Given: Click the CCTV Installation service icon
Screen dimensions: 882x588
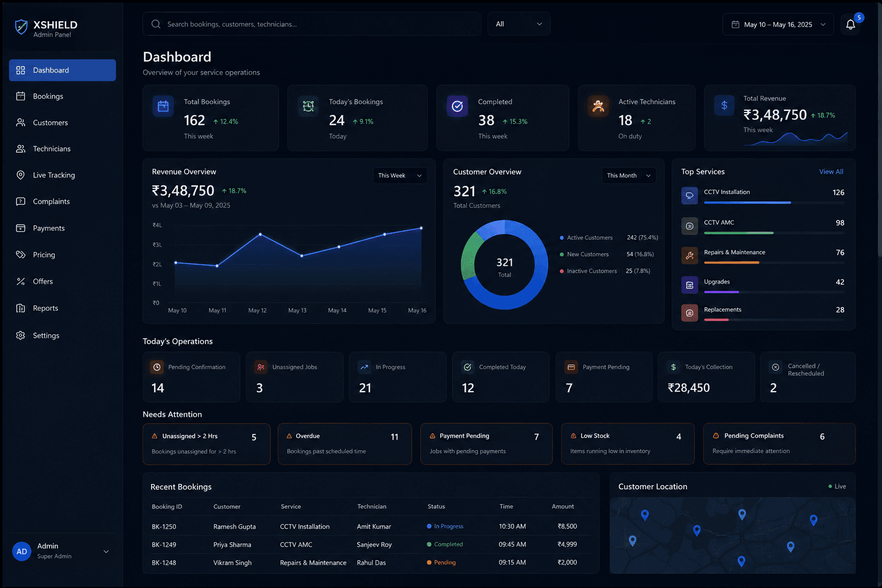Looking at the screenshot, I should tap(690, 195).
